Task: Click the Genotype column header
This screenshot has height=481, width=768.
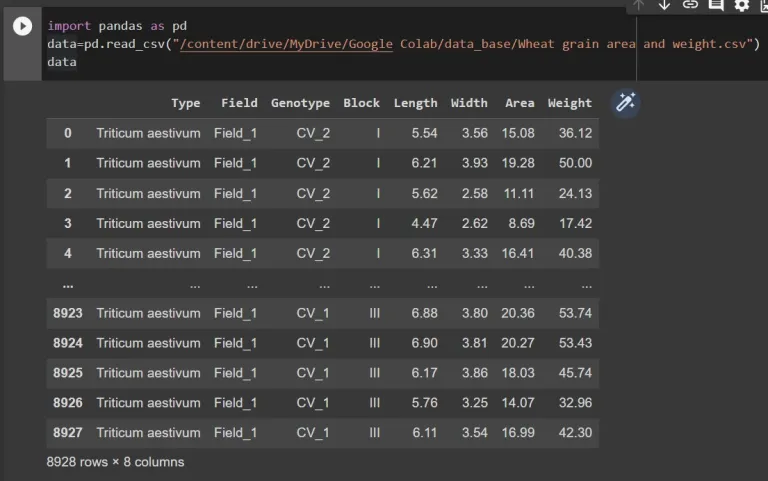Action: (x=300, y=103)
